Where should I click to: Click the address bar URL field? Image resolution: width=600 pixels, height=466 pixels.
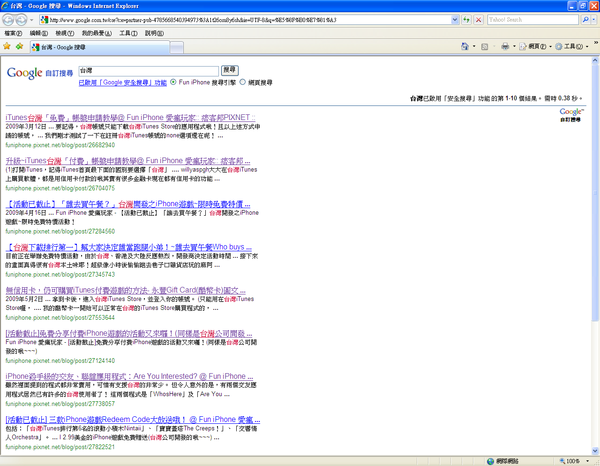[249, 20]
